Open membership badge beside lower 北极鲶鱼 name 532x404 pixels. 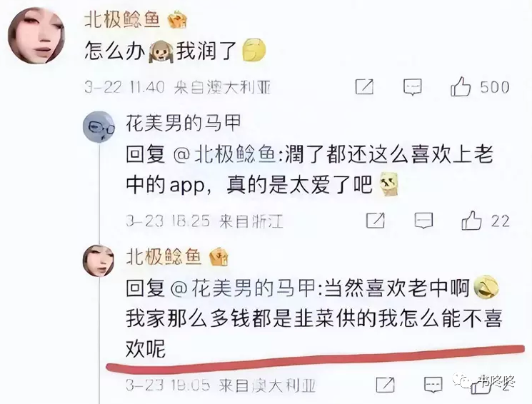pyautogui.click(x=219, y=257)
